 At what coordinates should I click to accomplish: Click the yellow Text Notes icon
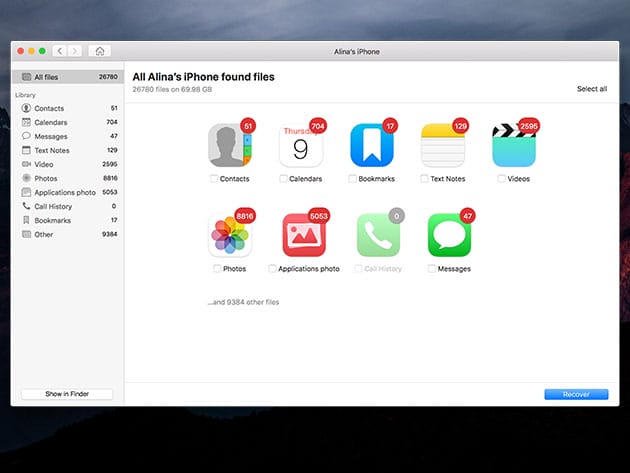(442, 146)
